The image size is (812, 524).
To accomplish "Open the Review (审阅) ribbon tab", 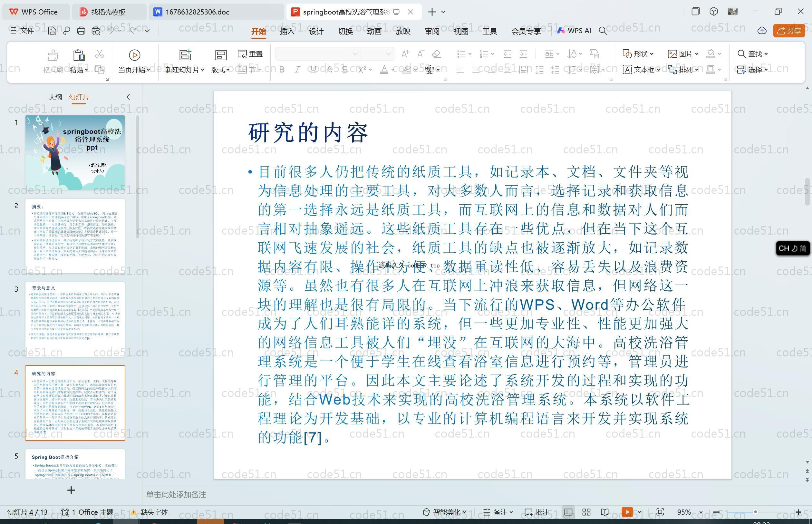I will tap(432, 31).
